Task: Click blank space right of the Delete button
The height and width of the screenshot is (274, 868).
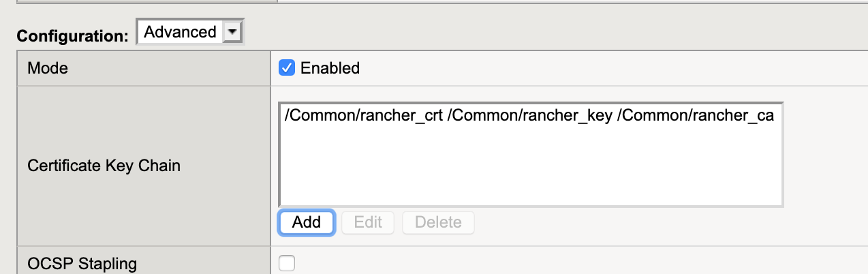Action: point(668,222)
